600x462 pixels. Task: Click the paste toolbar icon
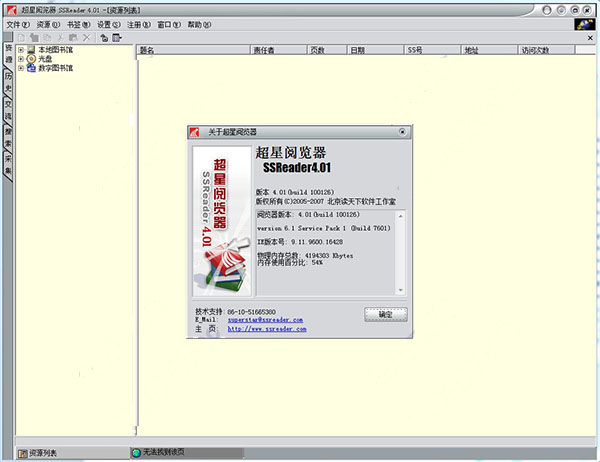point(73,38)
